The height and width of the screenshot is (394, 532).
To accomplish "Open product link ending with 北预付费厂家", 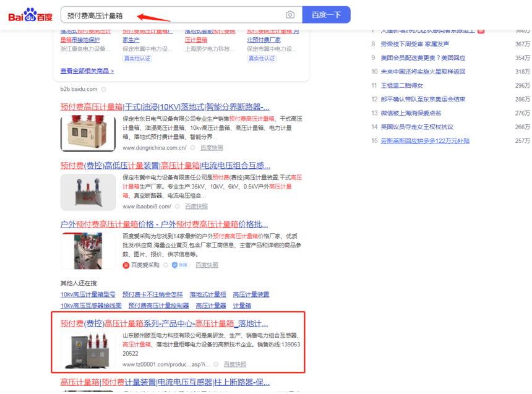I will click(264, 40).
